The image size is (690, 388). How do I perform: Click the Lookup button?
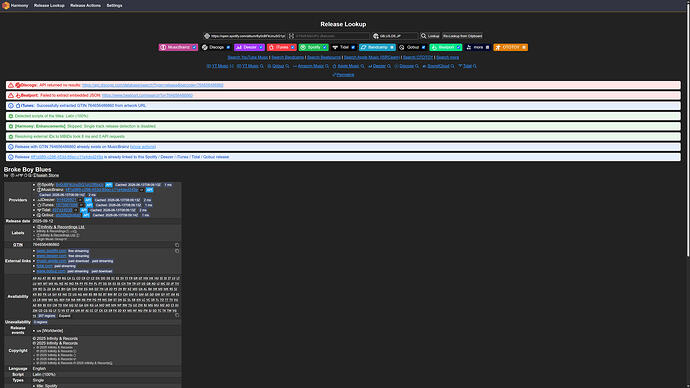(x=430, y=36)
